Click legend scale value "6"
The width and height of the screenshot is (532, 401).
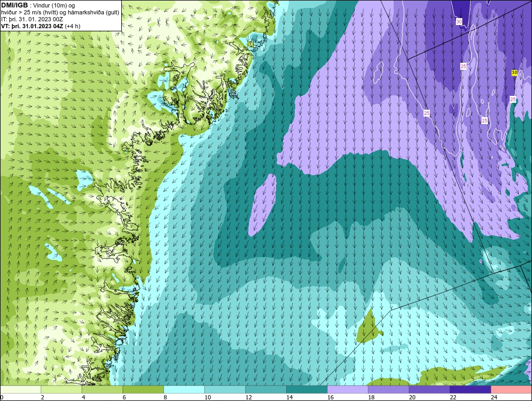[x=124, y=397]
